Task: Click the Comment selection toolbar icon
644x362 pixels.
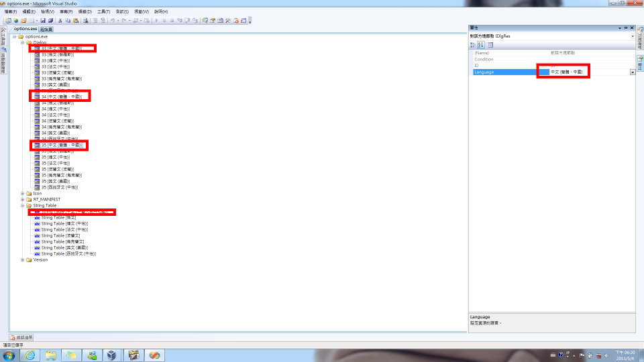Action: point(95,21)
